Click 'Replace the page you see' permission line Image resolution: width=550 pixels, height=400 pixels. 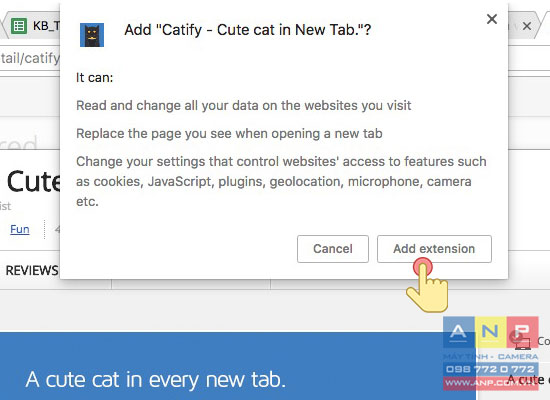(x=229, y=134)
